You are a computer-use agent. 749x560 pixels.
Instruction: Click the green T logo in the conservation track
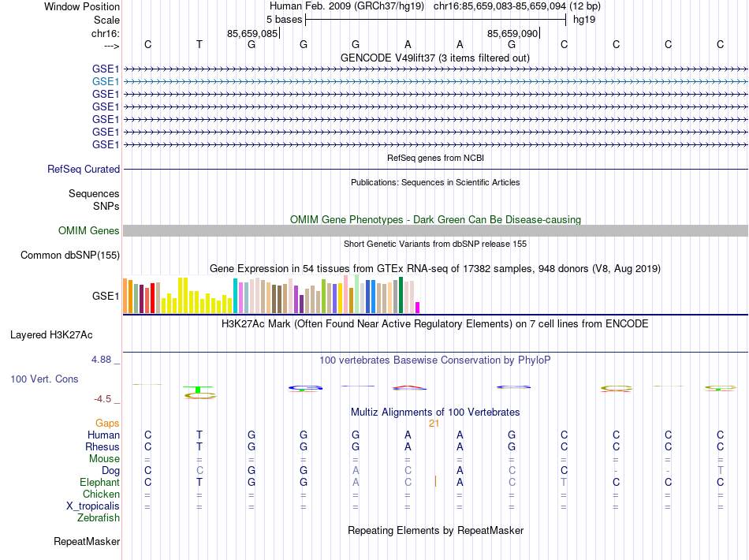point(198,390)
